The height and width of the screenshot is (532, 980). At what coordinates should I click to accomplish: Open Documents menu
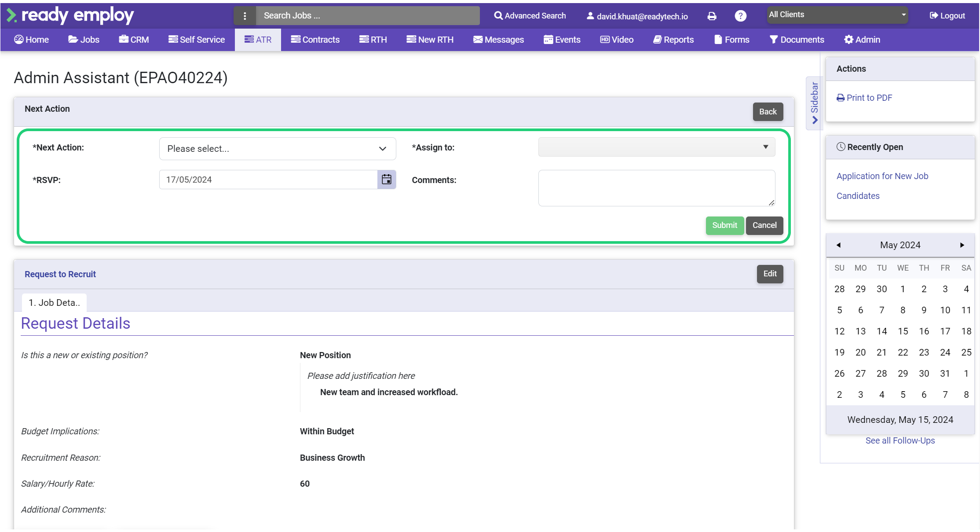(x=797, y=40)
